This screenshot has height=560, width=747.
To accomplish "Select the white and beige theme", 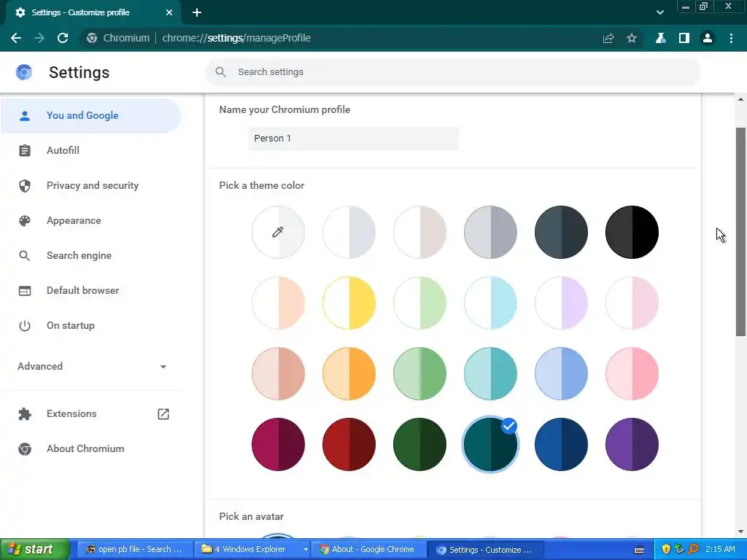I will point(419,233).
